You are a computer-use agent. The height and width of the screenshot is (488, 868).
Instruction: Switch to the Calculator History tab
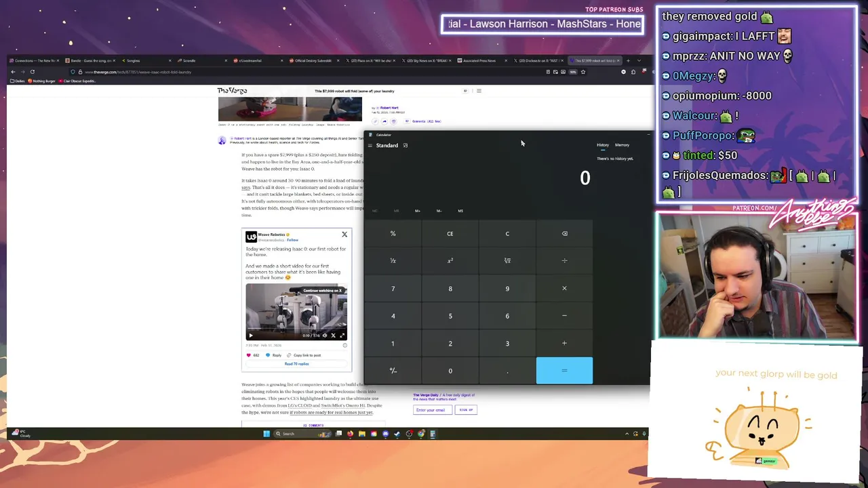[603, 145]
